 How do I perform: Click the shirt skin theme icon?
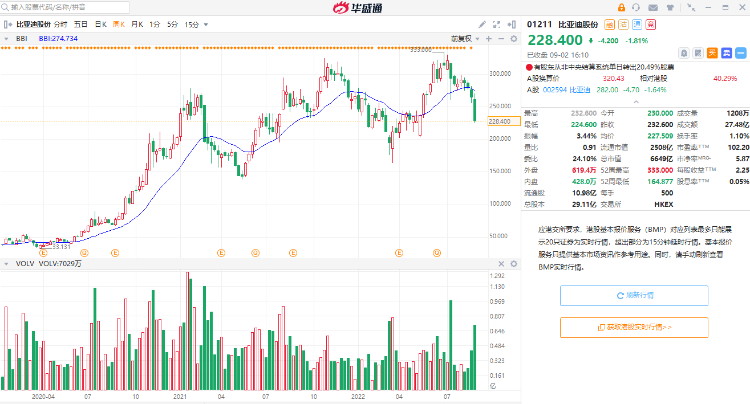coord(670,7)
